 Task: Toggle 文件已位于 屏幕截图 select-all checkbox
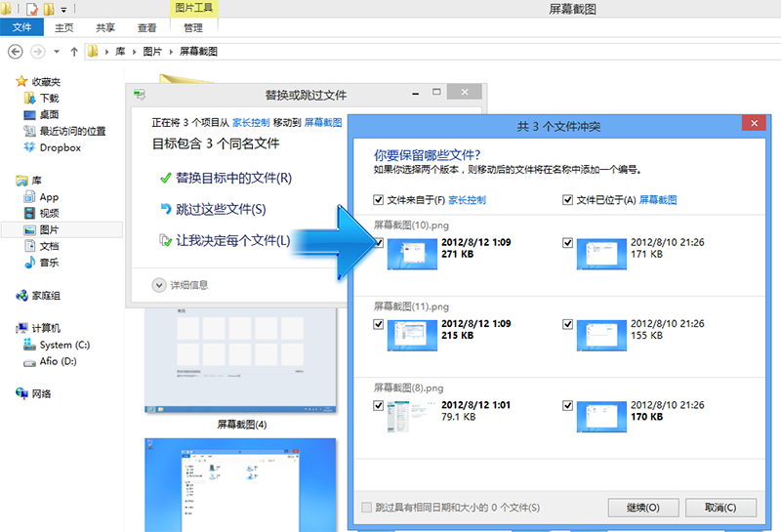tap(567, 200)
